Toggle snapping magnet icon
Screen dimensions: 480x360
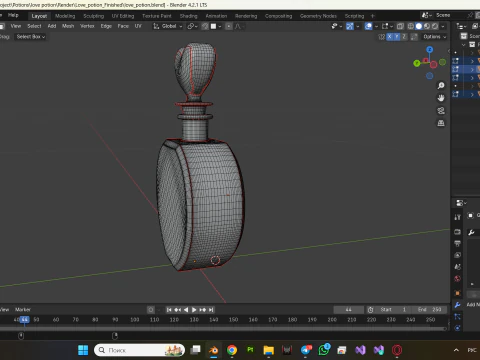click(x=205, y=26)
